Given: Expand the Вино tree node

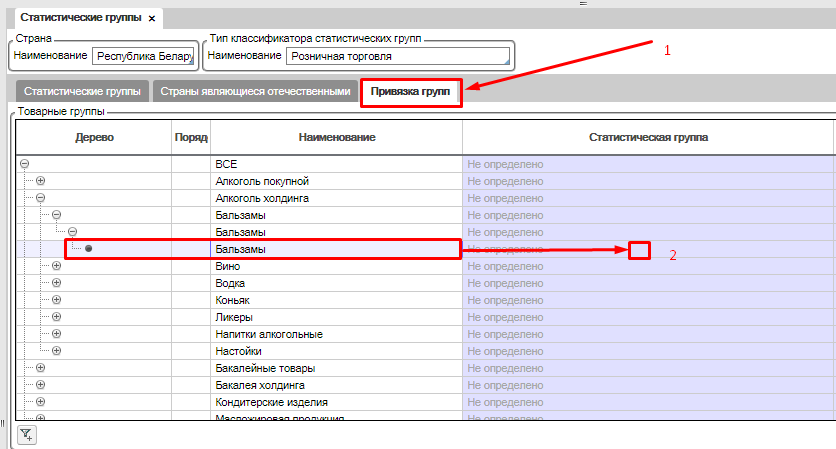Looking at the screenshot, I should (57, 266).
